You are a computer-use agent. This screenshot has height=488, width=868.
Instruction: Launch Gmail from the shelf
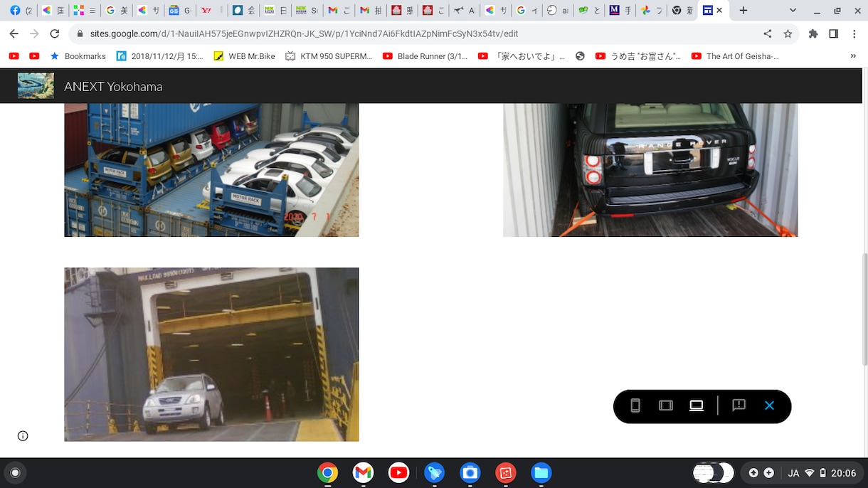pyautogui.click(x=363, y=473)
